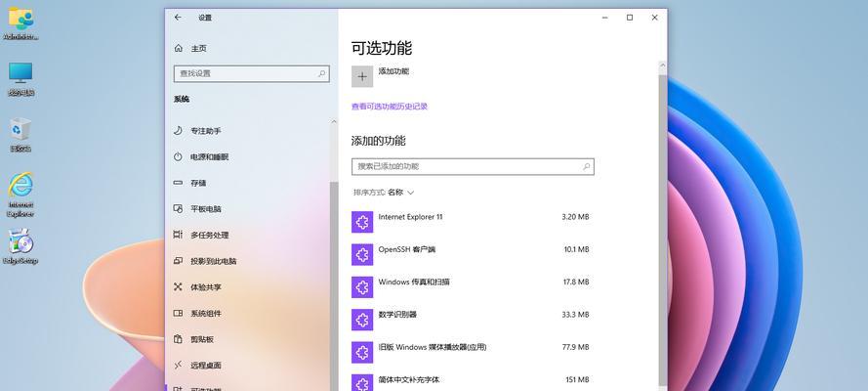The image size is (868, 391).
Task: Select the Internet Explorer 11 feature name
Action: 410,217
